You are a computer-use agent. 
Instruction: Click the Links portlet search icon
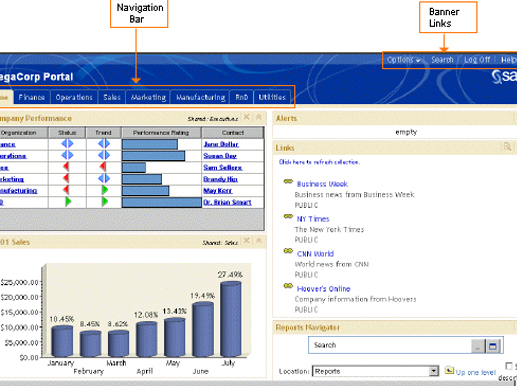pos(507,146)
